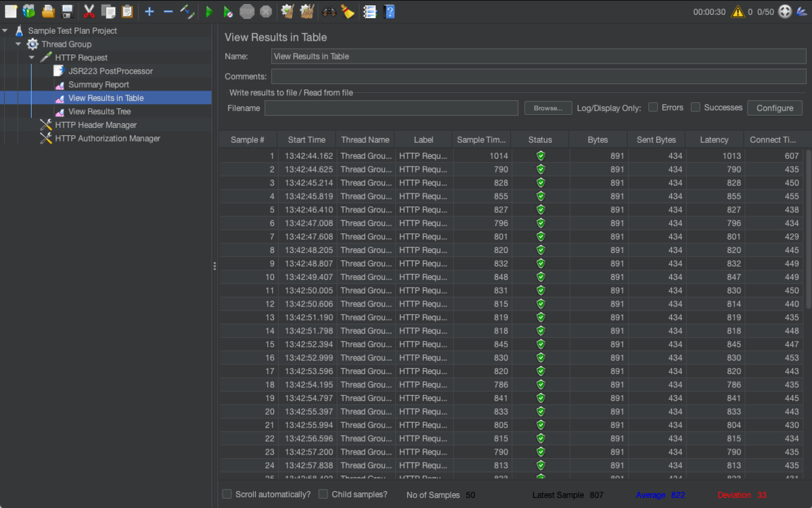Enable the Scroll automatically checkbox
Image resolution: width=812 pixels, height=508 pixels.
(227, 494)
